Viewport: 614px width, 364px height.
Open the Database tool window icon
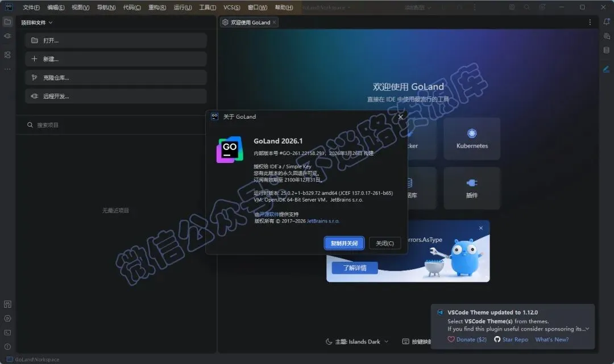tap(607, 50)
